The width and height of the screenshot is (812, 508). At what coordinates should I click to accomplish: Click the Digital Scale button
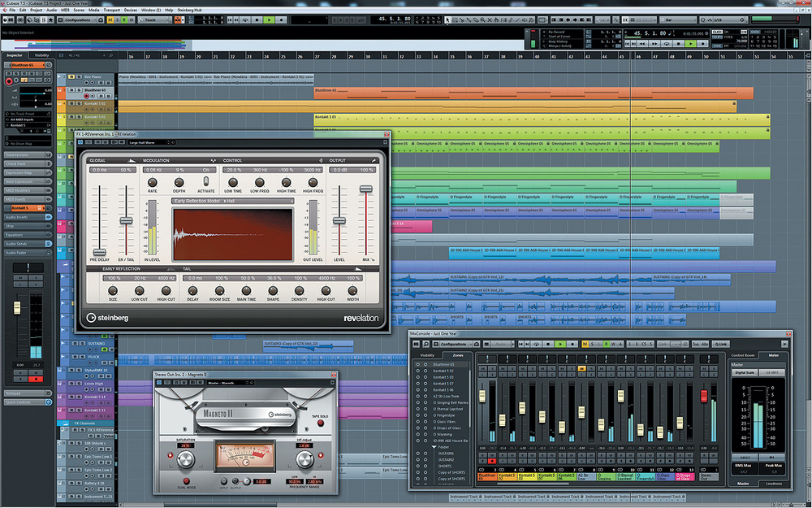[745, 372]
